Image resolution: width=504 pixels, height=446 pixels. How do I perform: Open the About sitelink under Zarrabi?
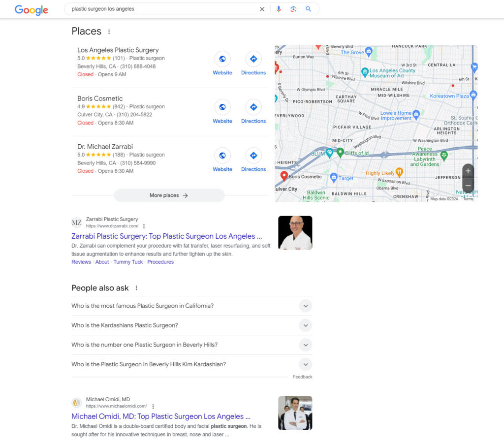pyautogui.click(x=102, y=262)
